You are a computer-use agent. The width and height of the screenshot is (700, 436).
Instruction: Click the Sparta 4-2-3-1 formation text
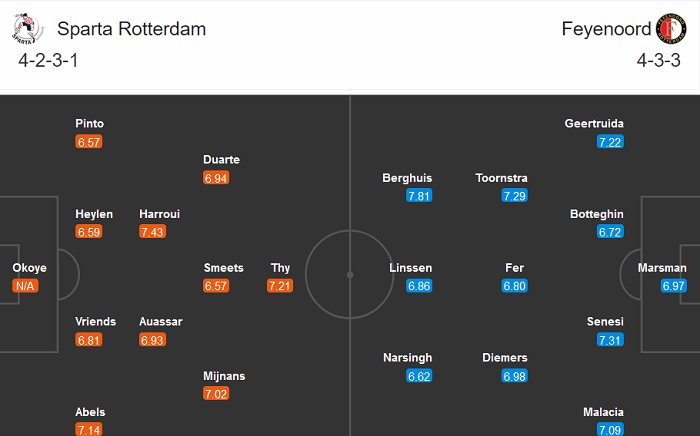(48, 60)
